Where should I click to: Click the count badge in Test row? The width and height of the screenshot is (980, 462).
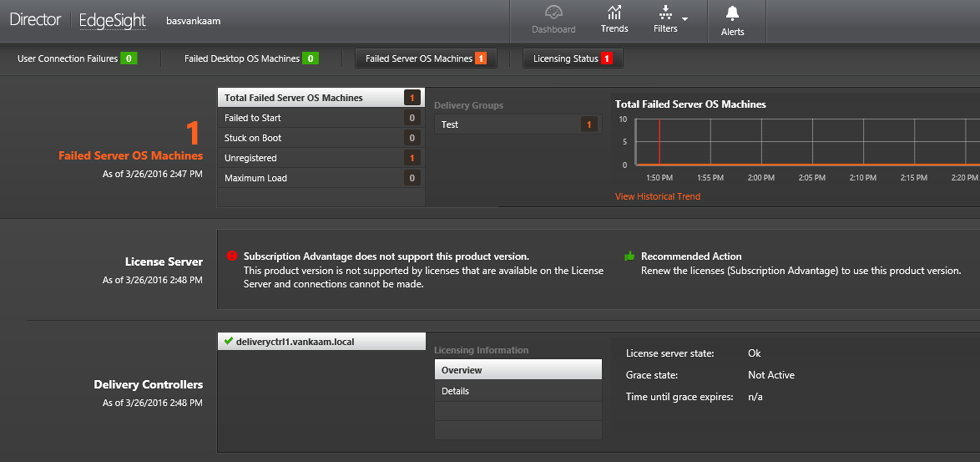pyautogui.click(x=589, y=124)
